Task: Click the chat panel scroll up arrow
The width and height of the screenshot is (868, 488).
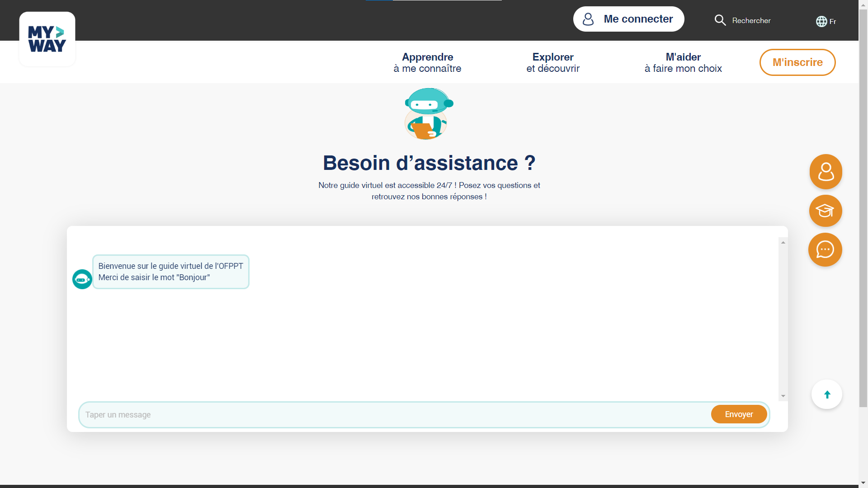Action: click(783, 243)
